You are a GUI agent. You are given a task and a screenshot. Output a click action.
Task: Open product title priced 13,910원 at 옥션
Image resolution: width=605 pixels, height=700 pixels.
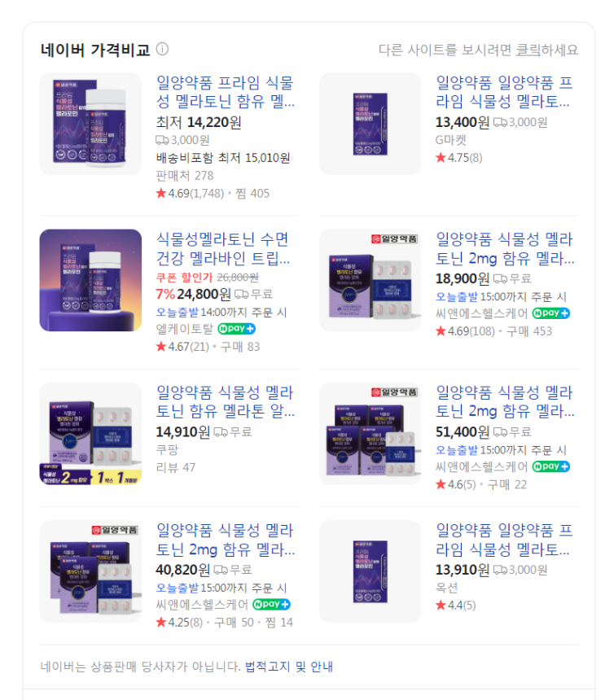coord(504,540)
